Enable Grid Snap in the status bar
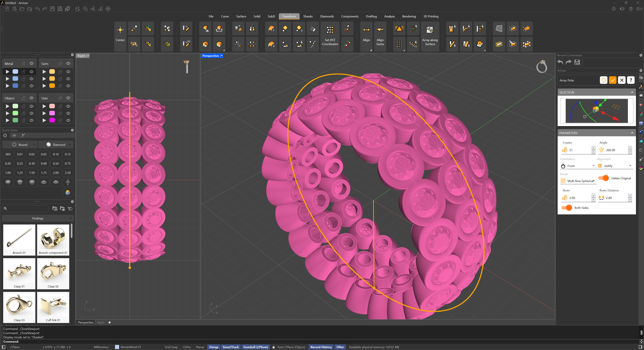This screenshot has height=350, width=644. coord(171,347)
